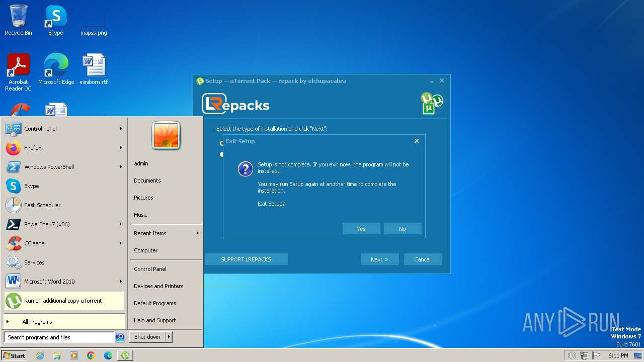Open Computer from Start menu
Image resolution: width=644 pixels, height=362 pixels.
tap(166, 250)
